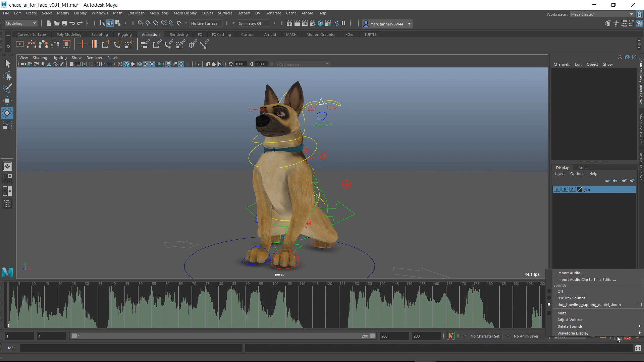Screen dimensions: 644x362
Task: Select the Scale tool
Action: [x=7, y=126]
